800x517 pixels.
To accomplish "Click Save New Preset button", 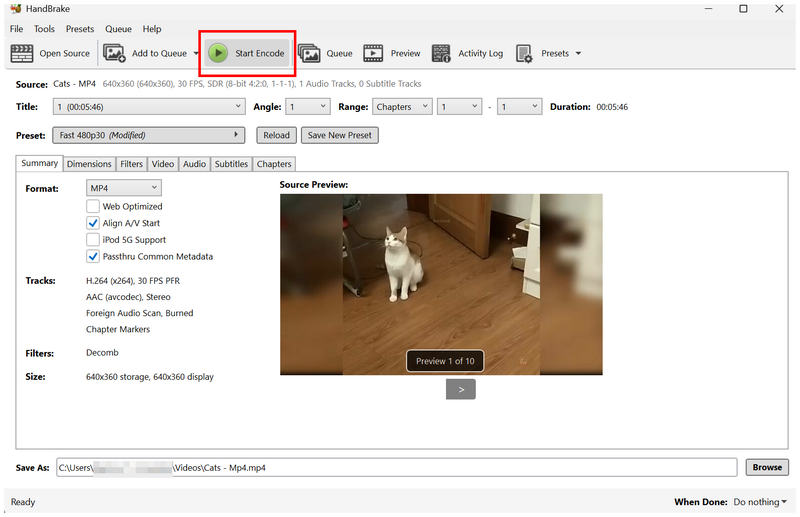I will click(x=340, y=135).
